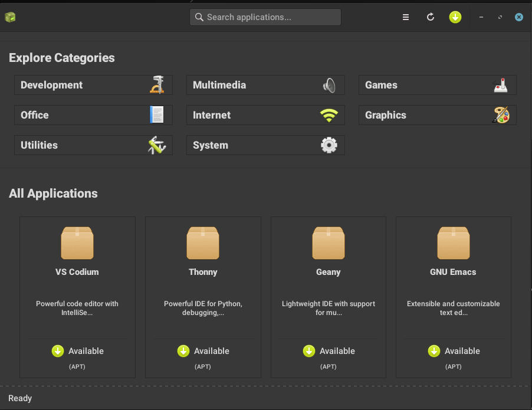Click the GNU Emacs title text
Viewport: 532px width, 410px height.
pos(453,272)
